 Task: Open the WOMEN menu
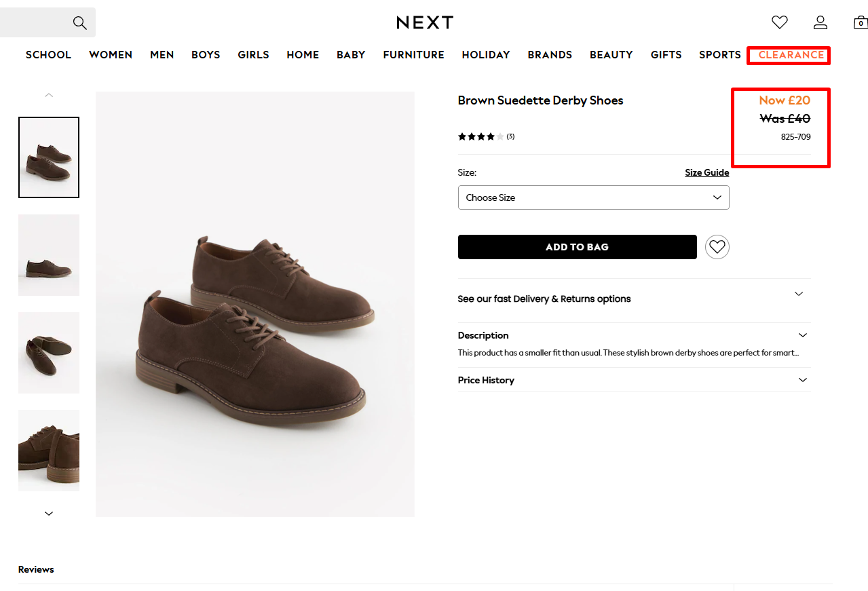click(111, 55)
